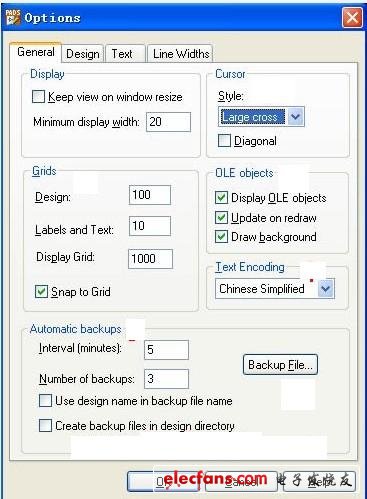
Task: Uncheck Snap to Grid
Action: 41,292
